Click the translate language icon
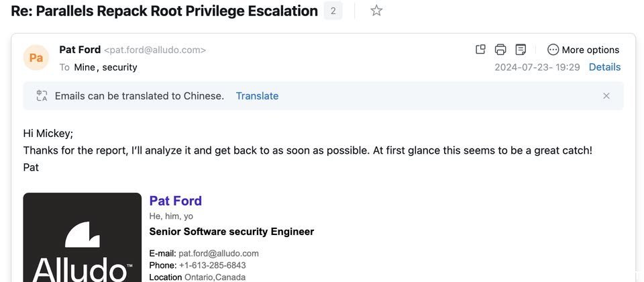The width and height of the screenshot is (644, 282). (42, 96)
